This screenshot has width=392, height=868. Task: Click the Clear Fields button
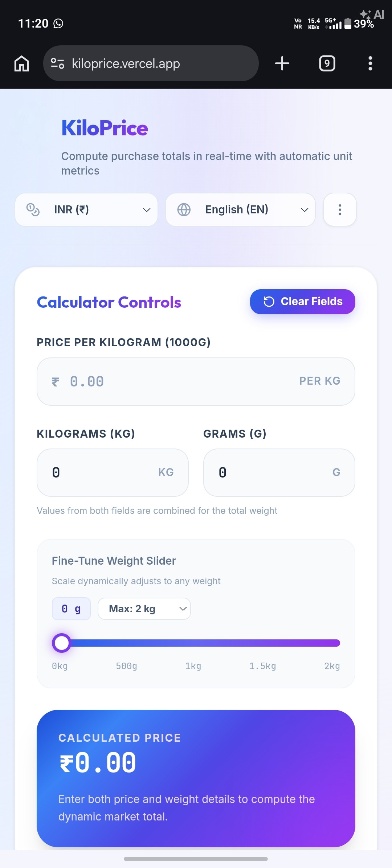(x=302, y=302)
